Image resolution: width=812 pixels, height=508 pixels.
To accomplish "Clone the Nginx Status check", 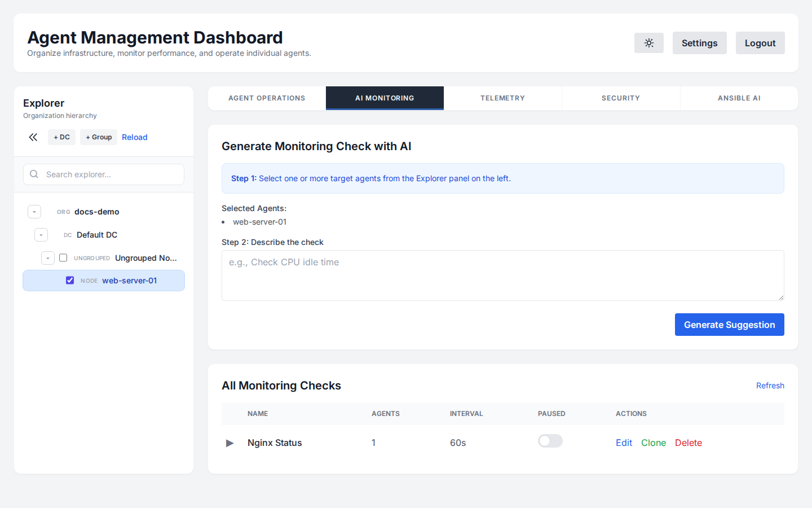I will tap(653, 443).
